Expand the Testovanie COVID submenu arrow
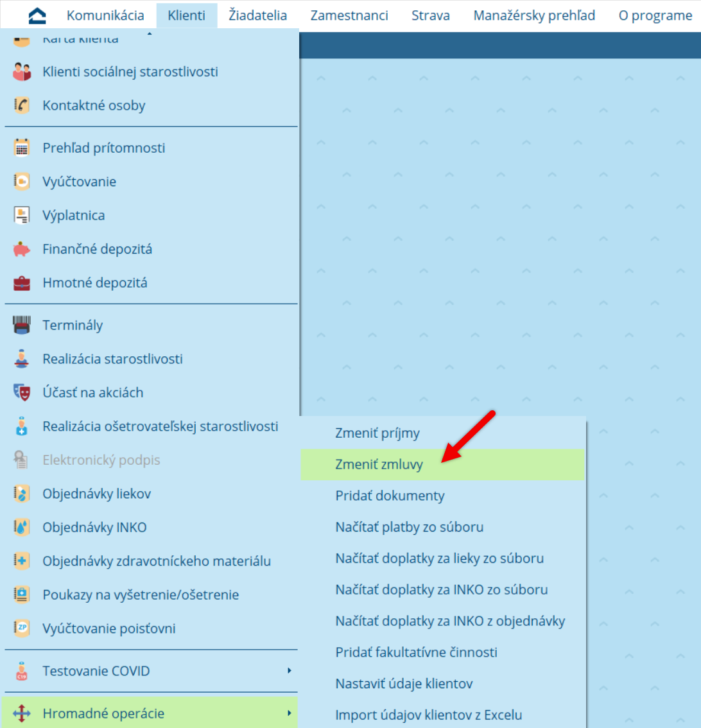 coord(290,671)
